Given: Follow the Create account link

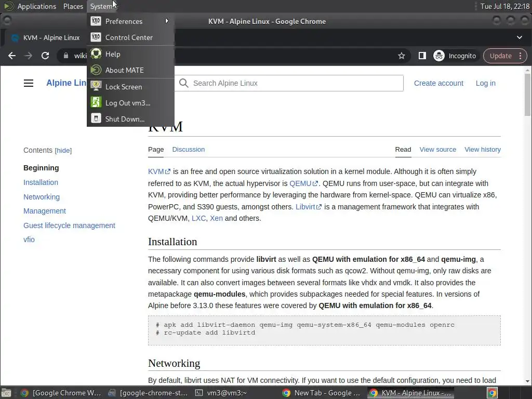Looking at the screenshot, I should (438, 83).
